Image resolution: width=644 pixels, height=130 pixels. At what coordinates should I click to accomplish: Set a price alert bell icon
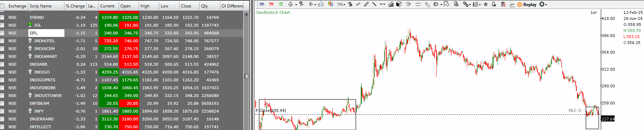494,4
